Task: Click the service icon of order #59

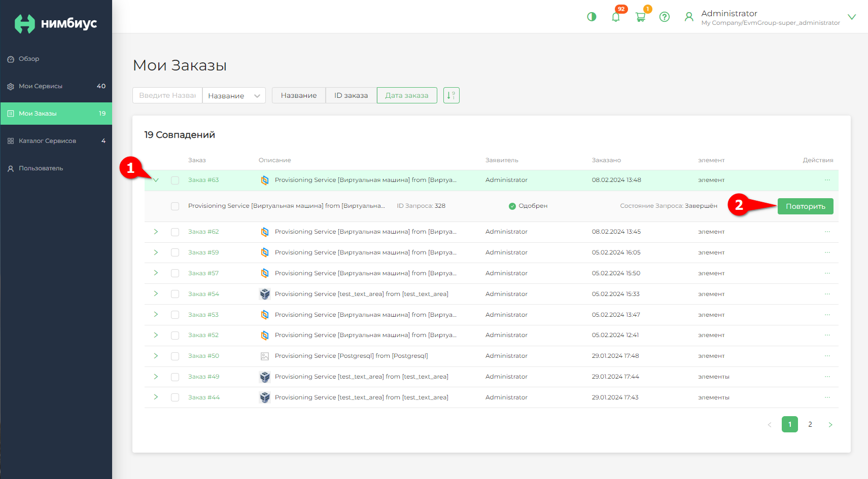Action: point(265,252)
